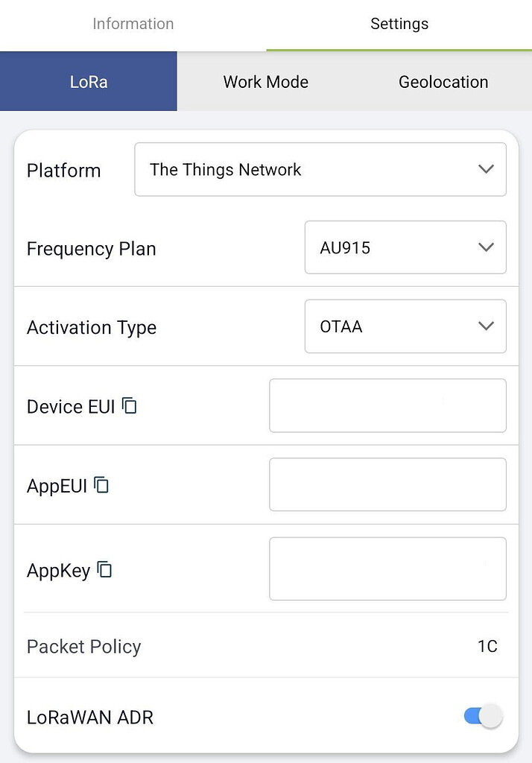Open the OTAA Activation Type selector

(x=405, y=326)
